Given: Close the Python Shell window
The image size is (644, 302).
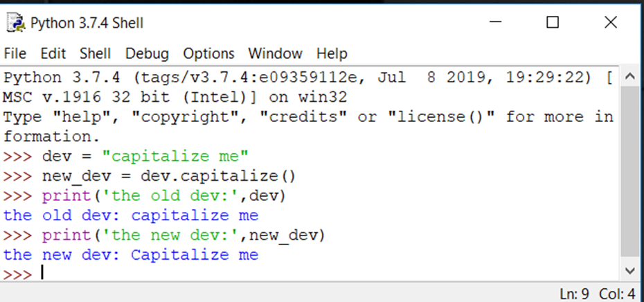Looking at the screenshot, I should point(610,23).
